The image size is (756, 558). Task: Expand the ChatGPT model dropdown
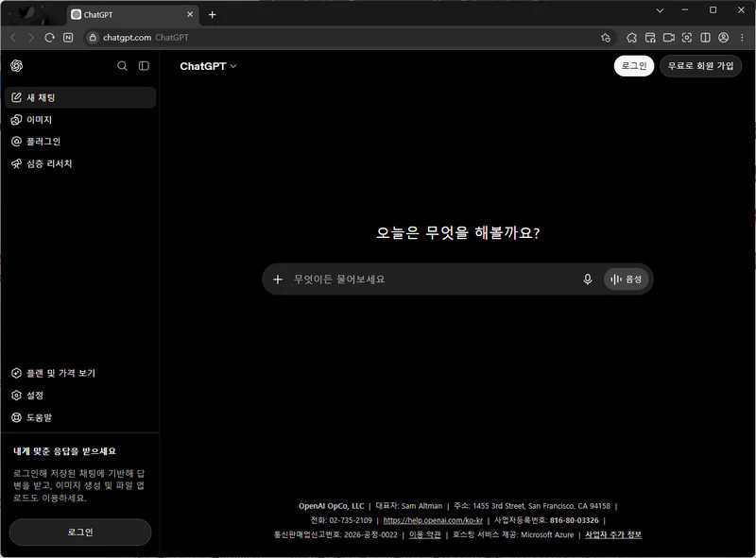point(208,66)
